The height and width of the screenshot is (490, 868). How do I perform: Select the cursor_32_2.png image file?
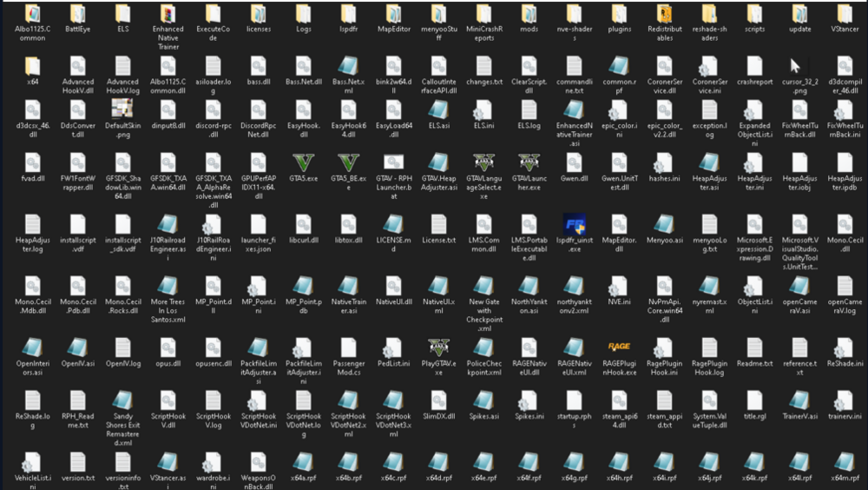pos(799,67)
